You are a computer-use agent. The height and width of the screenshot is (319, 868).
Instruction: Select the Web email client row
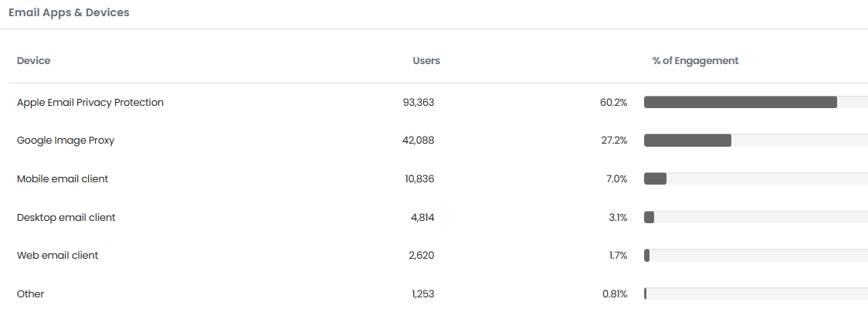pos(438,256)
